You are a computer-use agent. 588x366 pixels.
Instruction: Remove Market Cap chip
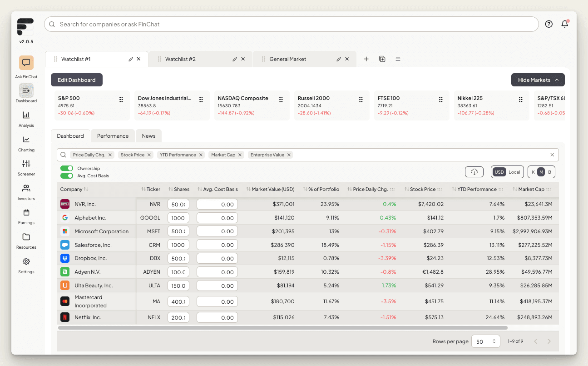[240, 155]
